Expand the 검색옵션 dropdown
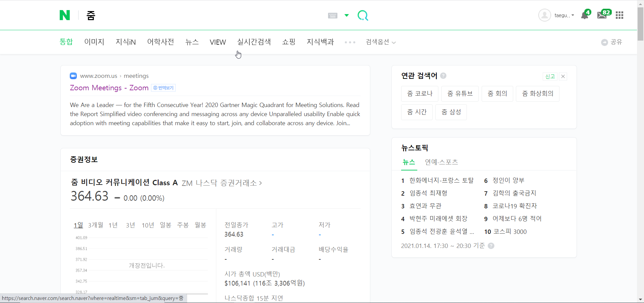644x303 pixels. point(381,42)
